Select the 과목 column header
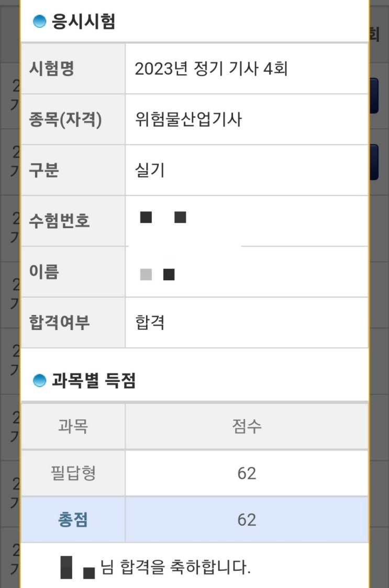 click(73, 426)
